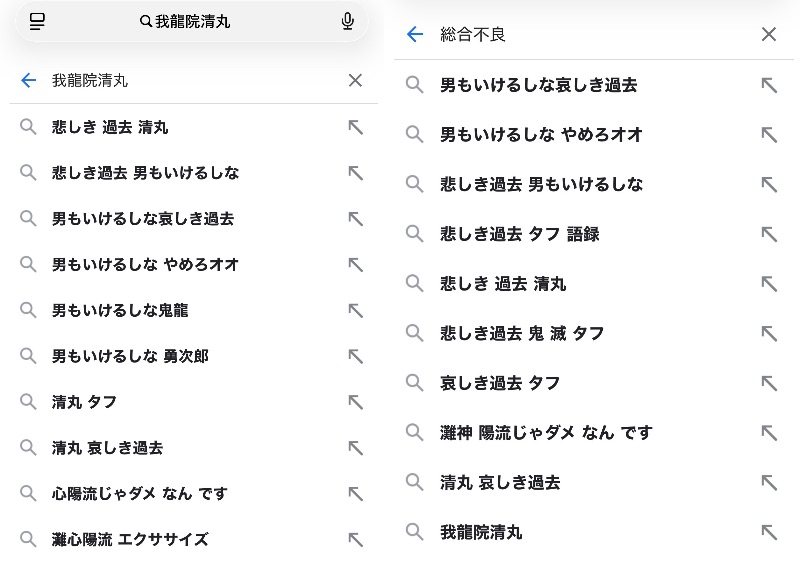Image resolution: width=800 pixels, height=570 pixels.
Task: Insert suggestion 悲しき過去 タフ 語録 via arrow
Action: (768, 234)
